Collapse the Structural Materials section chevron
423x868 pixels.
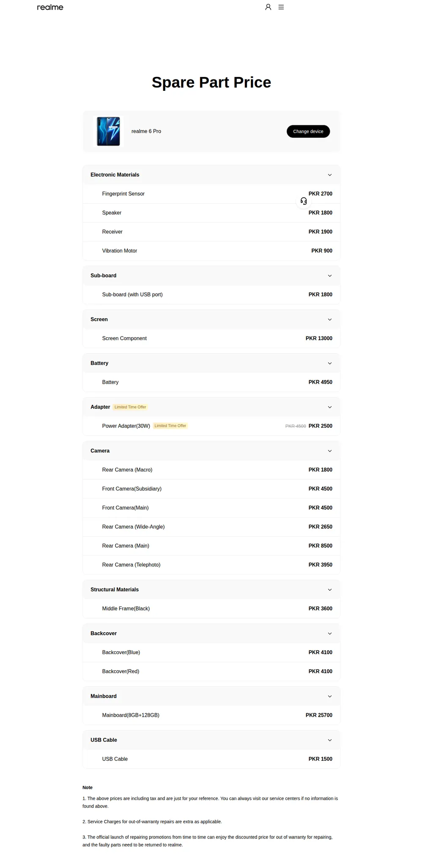[x=330, y=590]
